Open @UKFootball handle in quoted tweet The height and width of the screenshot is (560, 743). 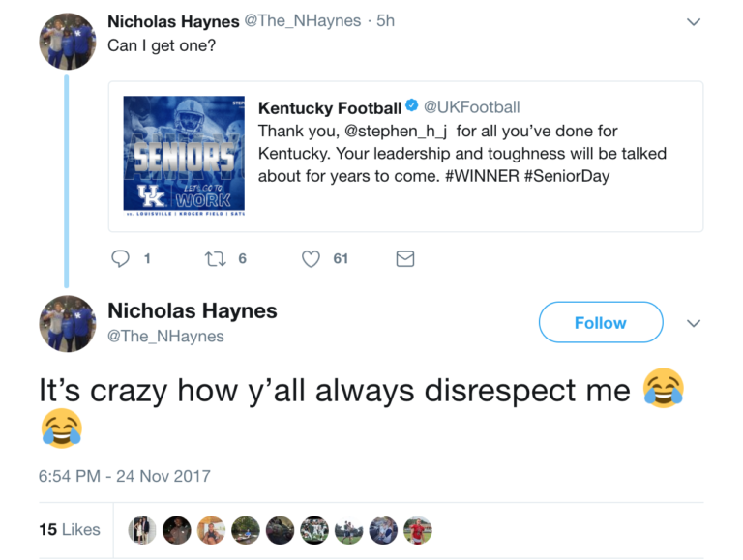click(x=471, y=107)
